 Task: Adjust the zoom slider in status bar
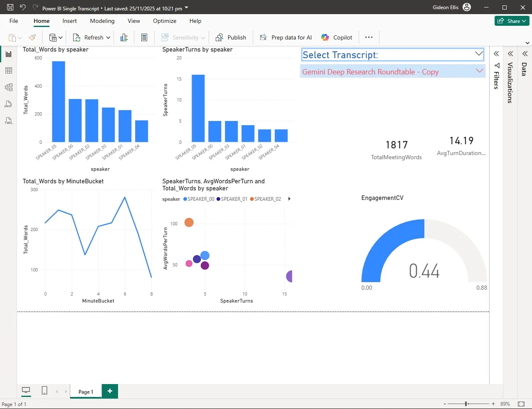click(467, 404)
